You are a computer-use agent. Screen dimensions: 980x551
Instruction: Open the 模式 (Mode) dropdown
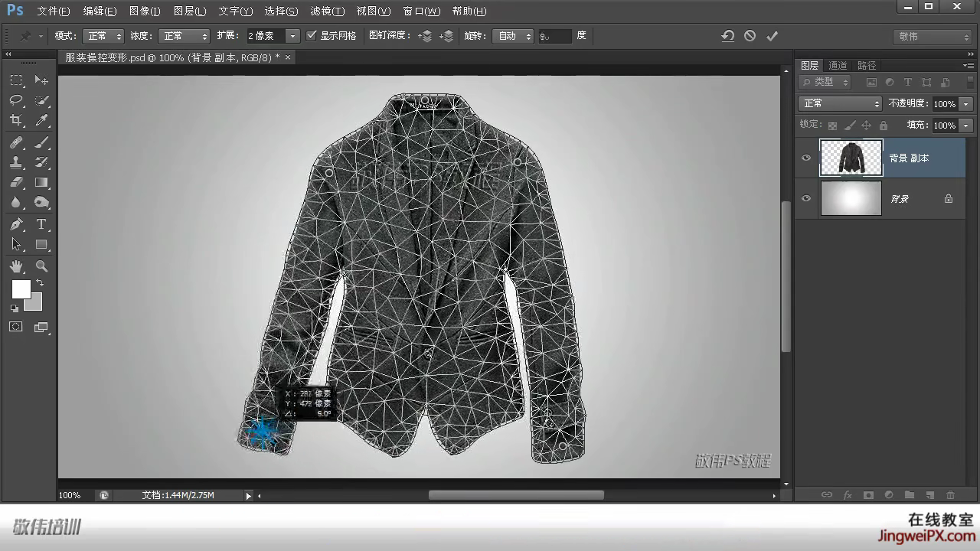(x=103, y=36)
